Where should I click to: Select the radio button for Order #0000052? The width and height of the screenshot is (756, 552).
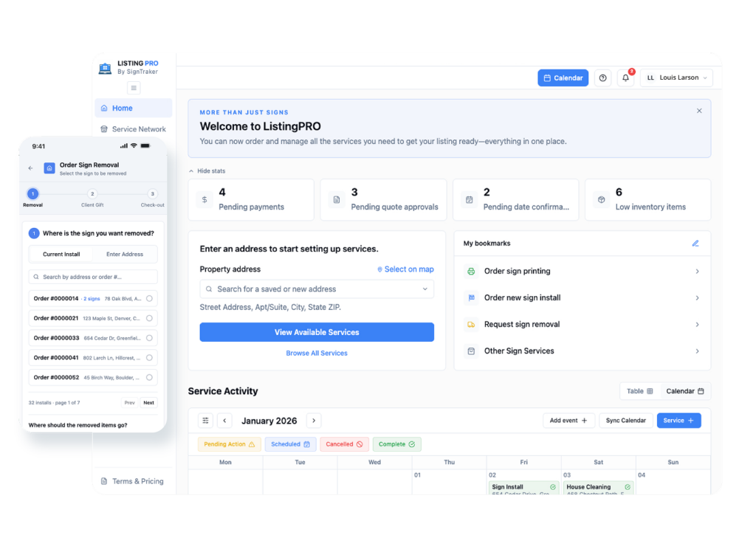point(149,378)
